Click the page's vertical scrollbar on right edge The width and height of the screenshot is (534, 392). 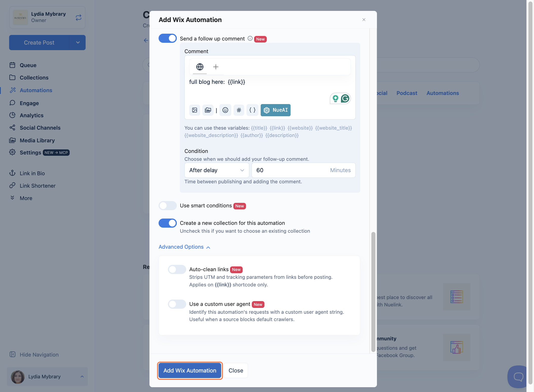pos(530,192)
